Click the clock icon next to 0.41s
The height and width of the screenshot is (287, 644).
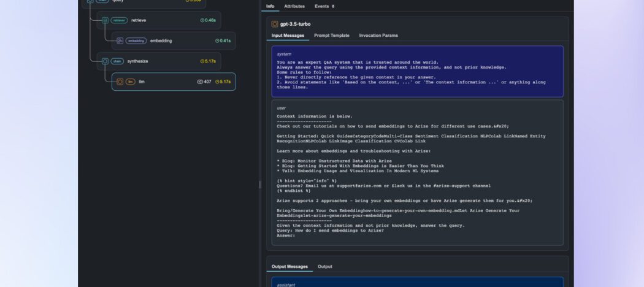217,40
